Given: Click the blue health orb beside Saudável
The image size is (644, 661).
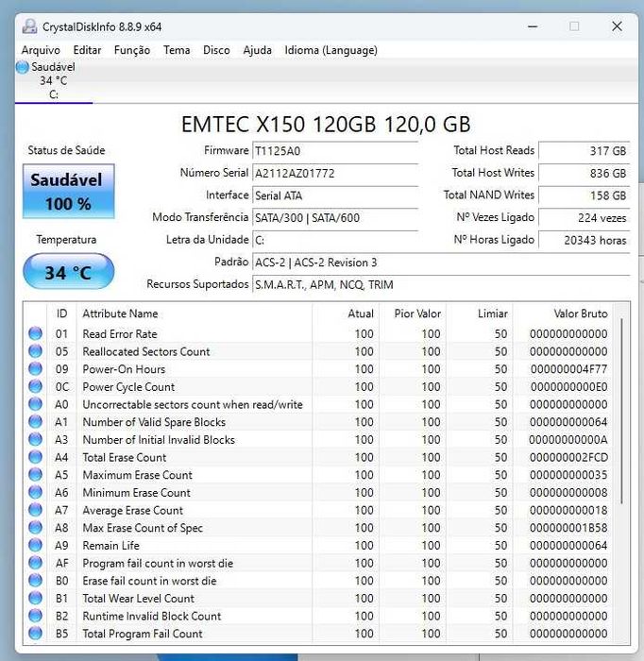Looking at the screenshot, I should coord(23,67).
